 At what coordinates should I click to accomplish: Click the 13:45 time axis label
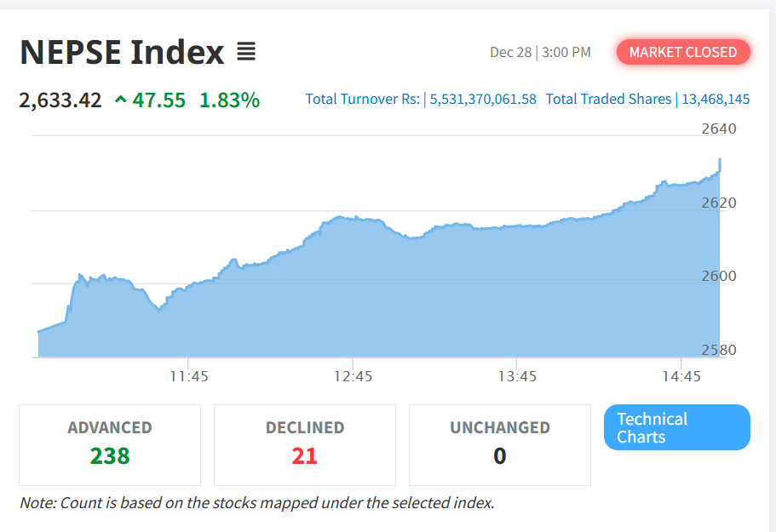coord(517,376)
